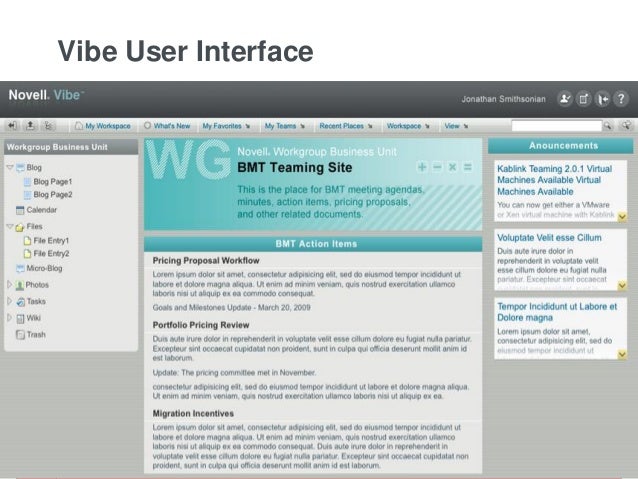The image size is (638, 479).
Task: Go to My Workspace
Action: pos(103,126)
